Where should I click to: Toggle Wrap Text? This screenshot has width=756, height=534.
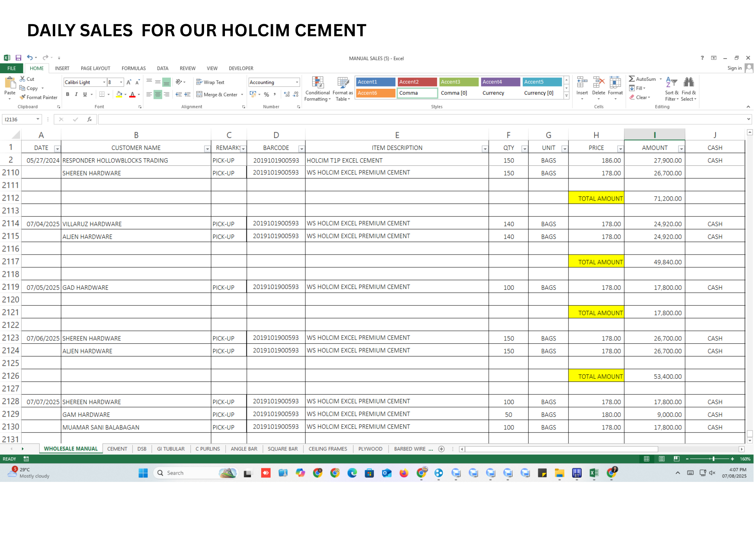point(211,82)
